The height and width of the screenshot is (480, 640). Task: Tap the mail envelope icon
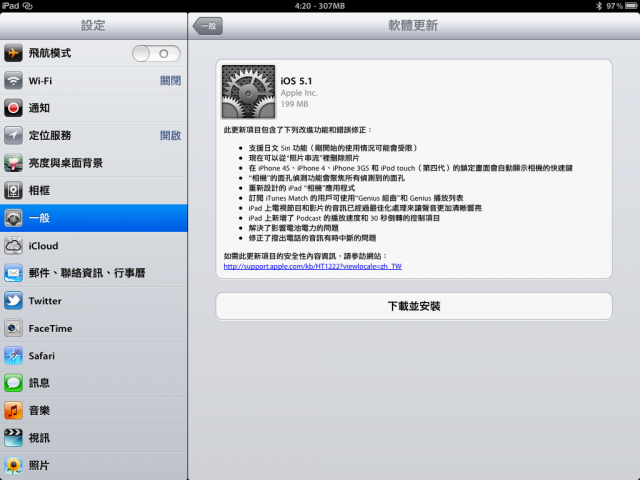(x=13, y=273)
